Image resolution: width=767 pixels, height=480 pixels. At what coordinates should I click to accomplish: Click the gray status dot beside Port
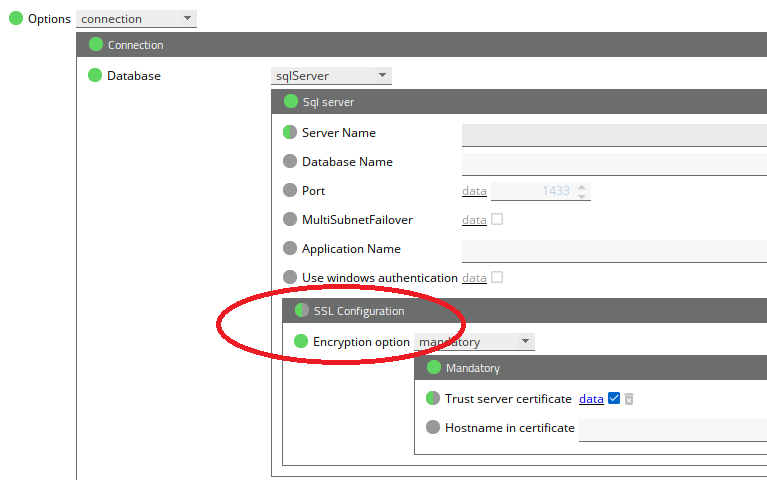pos(290,190)
